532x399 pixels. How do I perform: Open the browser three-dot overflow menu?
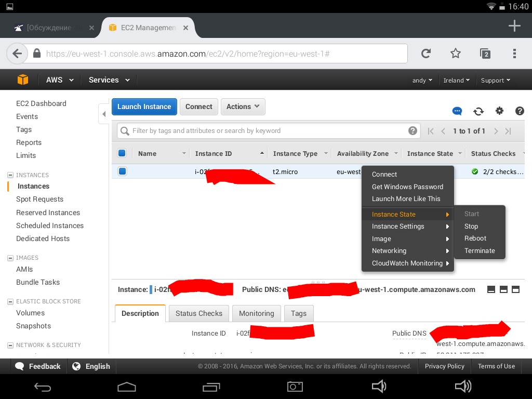(514, 54)
